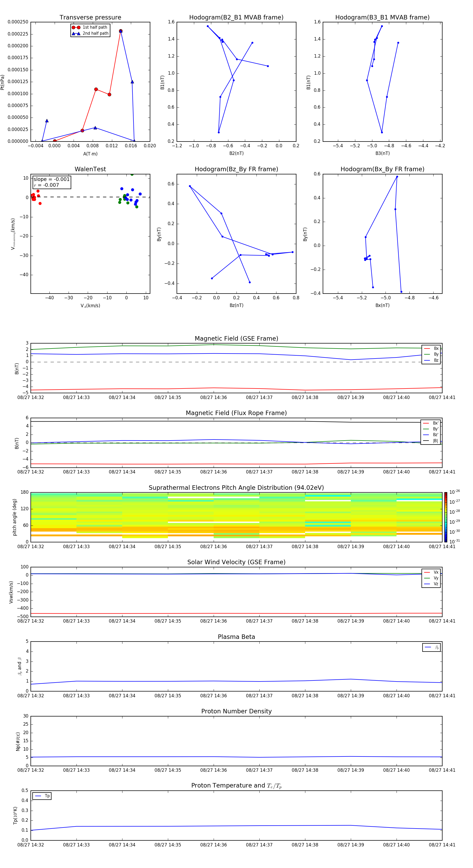
Task: Click the "Np(#/cc)" y-axis label
Action: pos(18,741)
